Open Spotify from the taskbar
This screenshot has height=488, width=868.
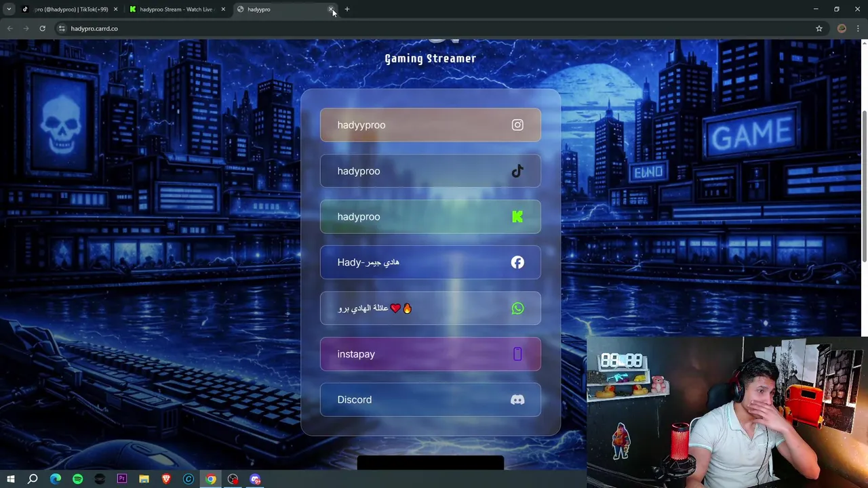click(77, 479)
